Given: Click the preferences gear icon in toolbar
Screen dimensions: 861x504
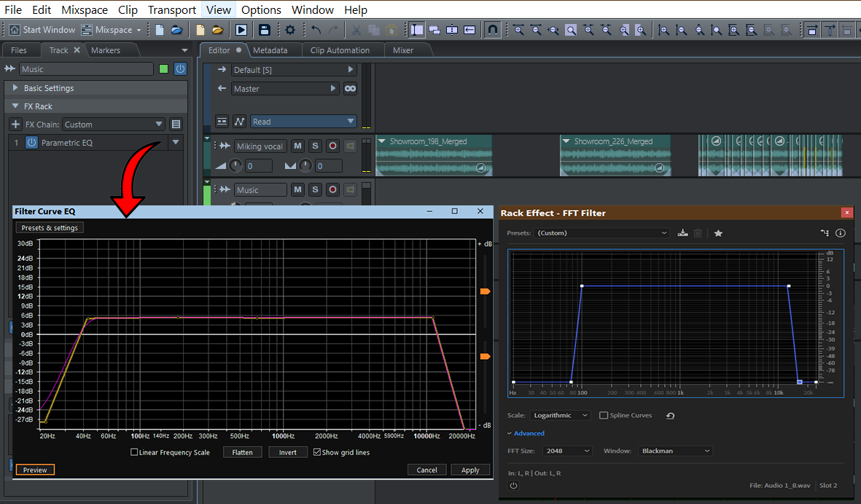Looking at the screenshot, I should 290,30.
